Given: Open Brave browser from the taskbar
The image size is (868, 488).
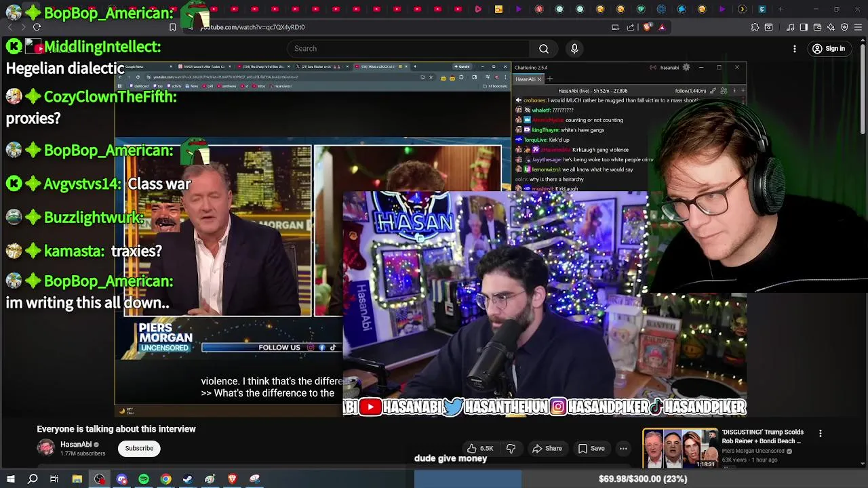Looking at the screenshot, I should coord(232,479).
